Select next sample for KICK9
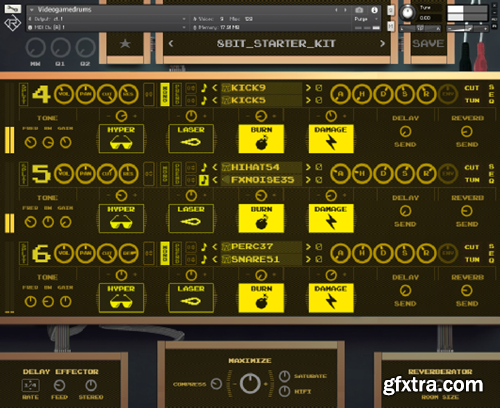The width and height of the screenshot is (500, 408). [x=308, y=88]
